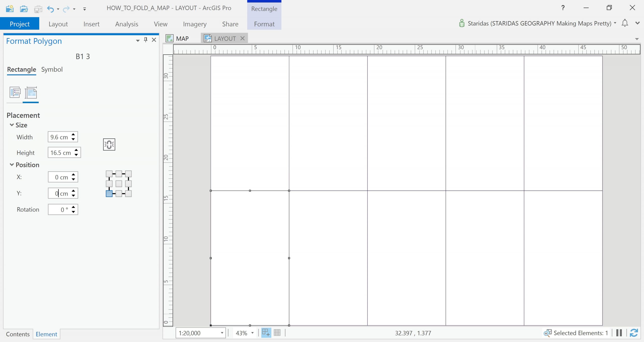The image size is (644, 342).
Task: Select the bottom-left anchor point
Action: click(x=109, y=194)
